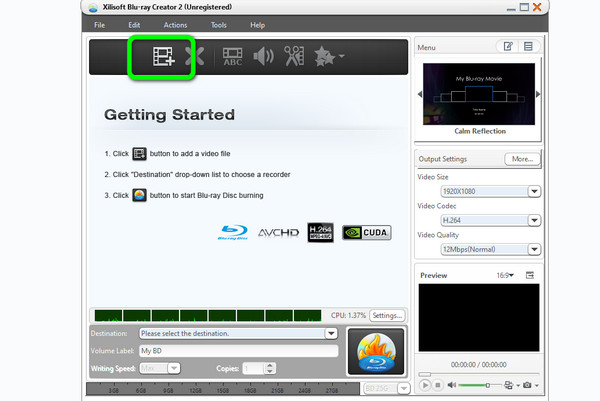Click the Settings... button next to CPU

(x=387, y=315)
